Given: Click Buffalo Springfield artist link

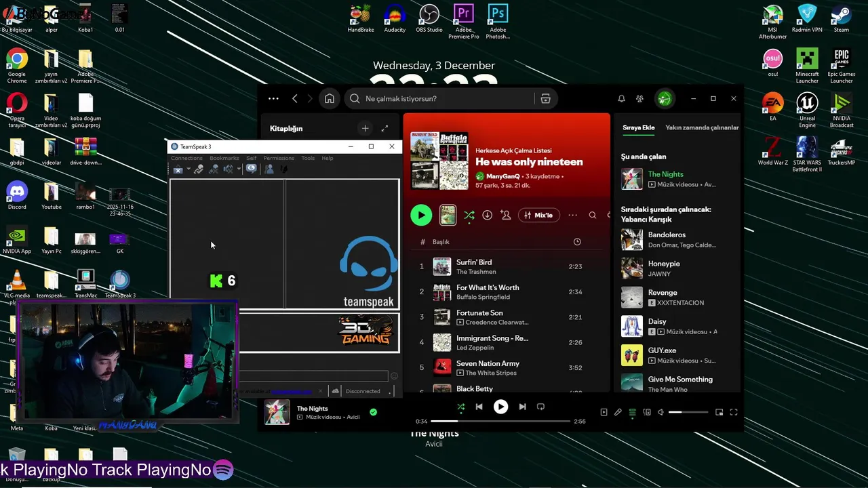Looking at the screenshot, I should [483, 297].
